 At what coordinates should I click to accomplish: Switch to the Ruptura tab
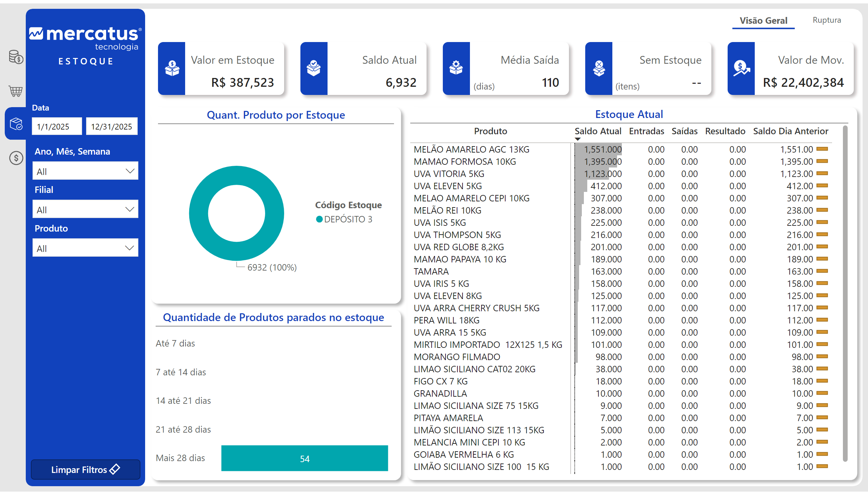(827, 20)
